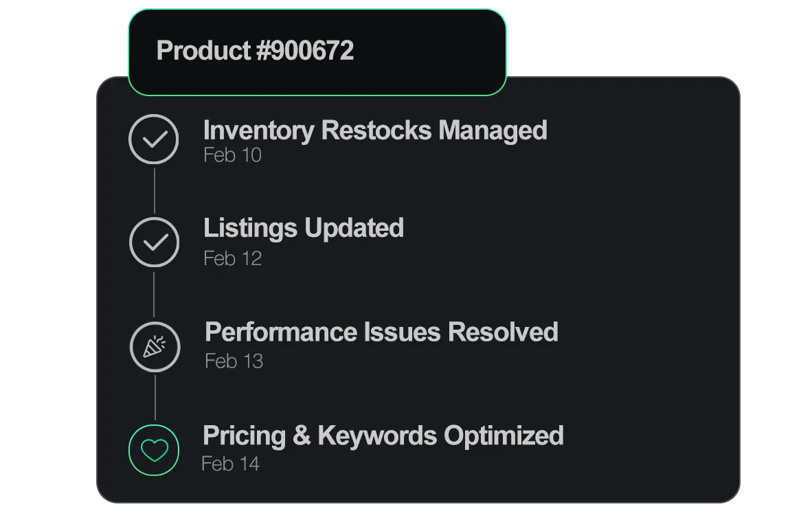Click the connector line below Listings Updated checkmark
The width and height of the screenshot is (812, 522).
point(154,294)
